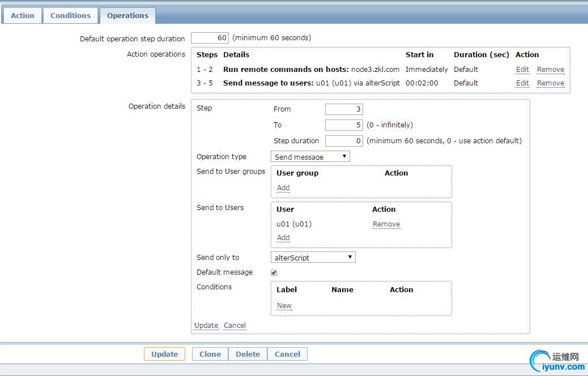Open the Conditions tab
588x376 pixels.
pos(70,16)
